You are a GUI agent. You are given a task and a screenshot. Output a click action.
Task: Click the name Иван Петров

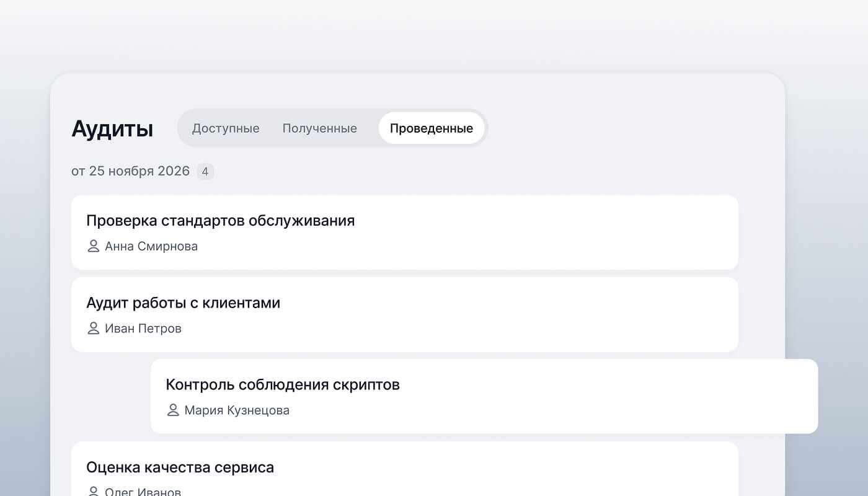(143, 329)
